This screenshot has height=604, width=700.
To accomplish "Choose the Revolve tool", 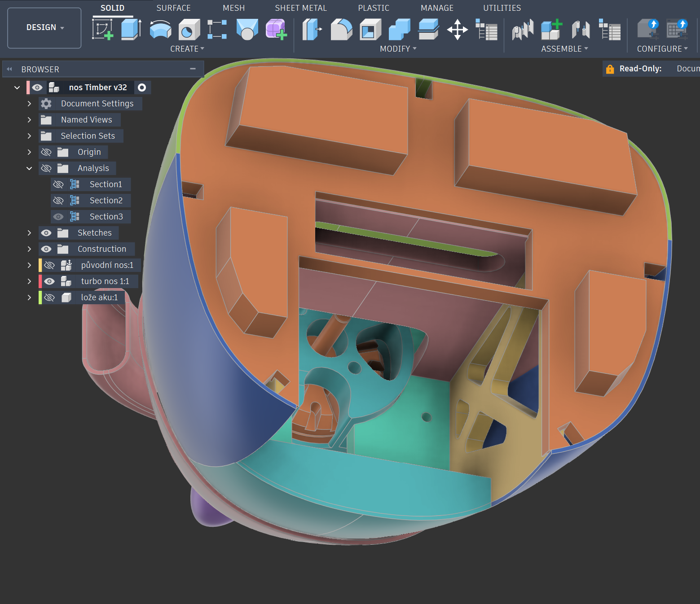I will 160,30.
